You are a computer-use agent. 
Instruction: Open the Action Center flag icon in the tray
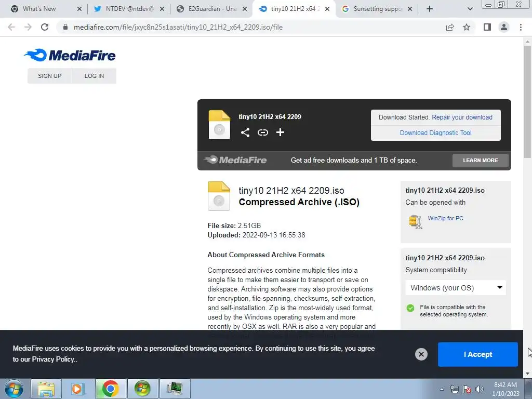(x=467, y=389)
